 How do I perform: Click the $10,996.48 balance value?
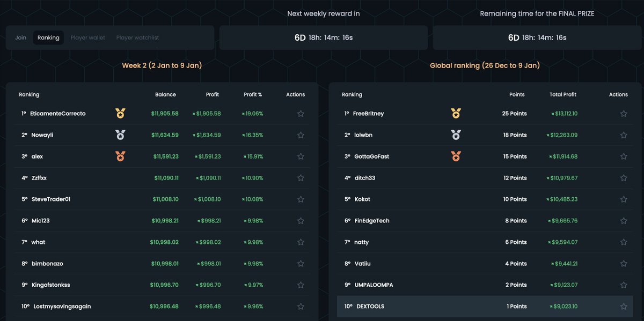click(x=164, y=307)
